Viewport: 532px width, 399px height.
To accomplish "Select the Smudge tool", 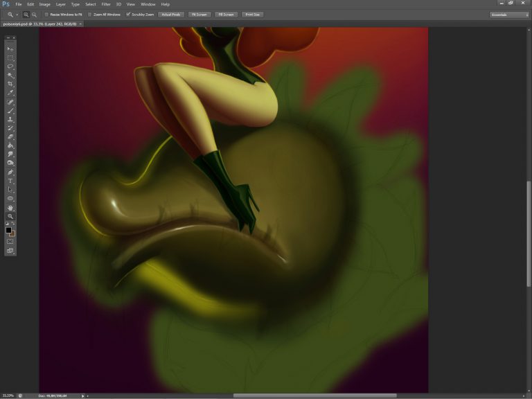I will pyautogui.click(x=10, y=154).
